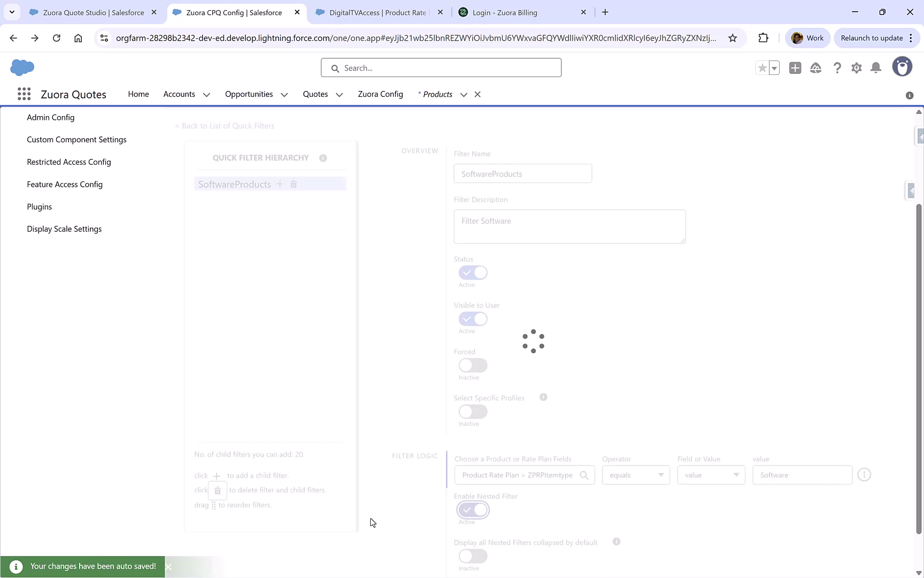This screenshot has width=924, height=578.
Task: Expand the Quotes navigation dropdown
Action: coord(339,94)
